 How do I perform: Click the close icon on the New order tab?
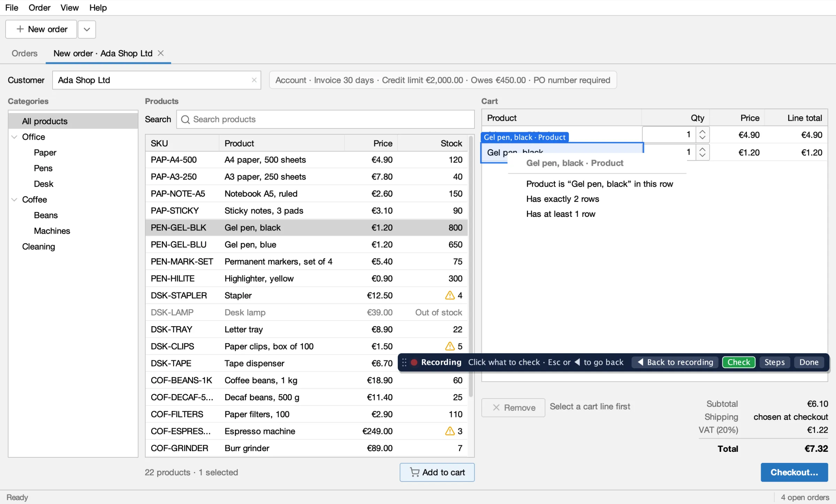pyautogui.click(x=161, y=53)
